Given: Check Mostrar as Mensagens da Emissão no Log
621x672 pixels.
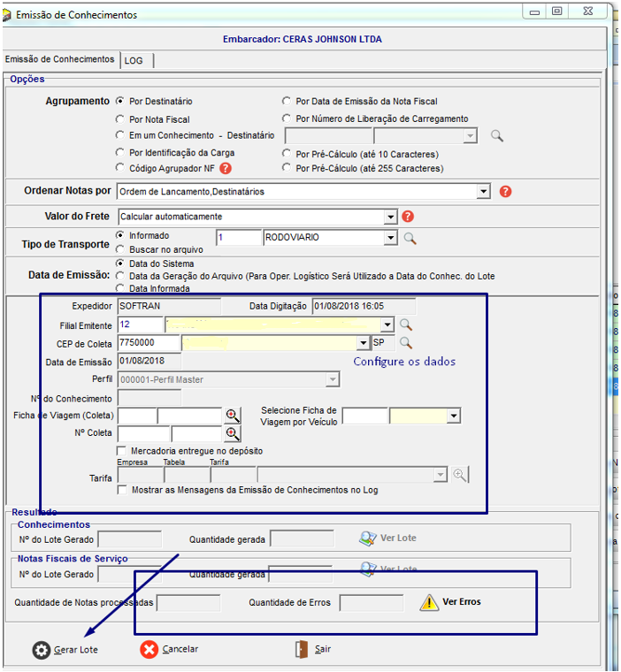Looking at the screenshot, I should [122, 490].
